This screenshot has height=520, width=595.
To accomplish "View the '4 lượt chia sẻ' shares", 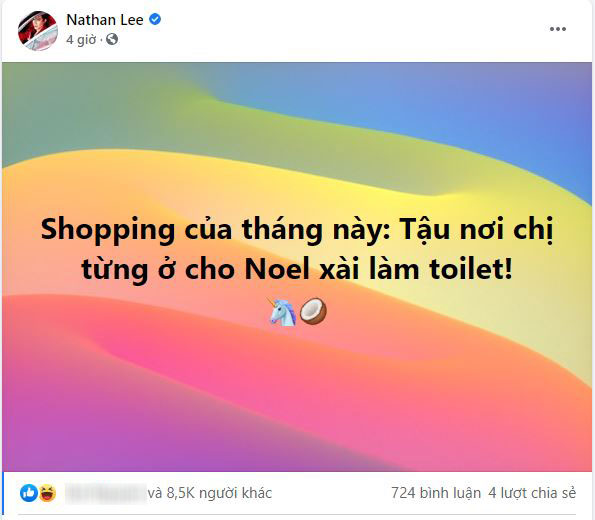I will (x=532, y=493).
